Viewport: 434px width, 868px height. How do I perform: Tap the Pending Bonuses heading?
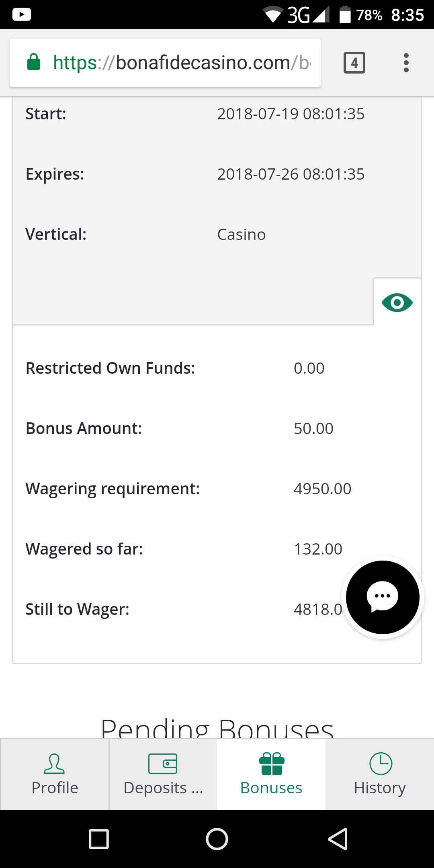click(217, 728)
